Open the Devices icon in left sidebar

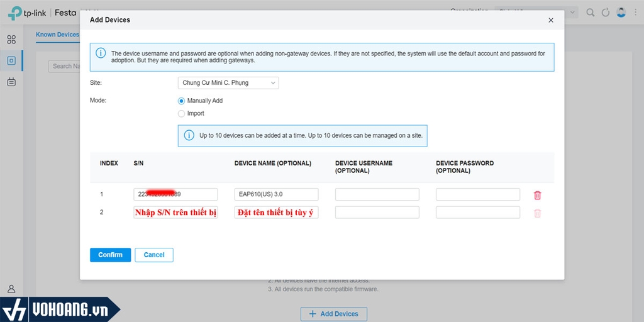[x=11, y=61]
